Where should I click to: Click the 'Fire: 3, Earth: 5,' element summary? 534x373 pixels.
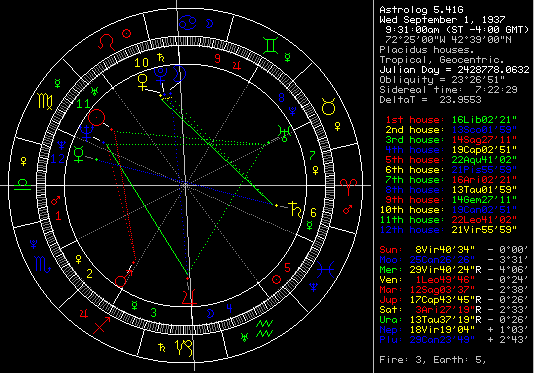[433, 360]
